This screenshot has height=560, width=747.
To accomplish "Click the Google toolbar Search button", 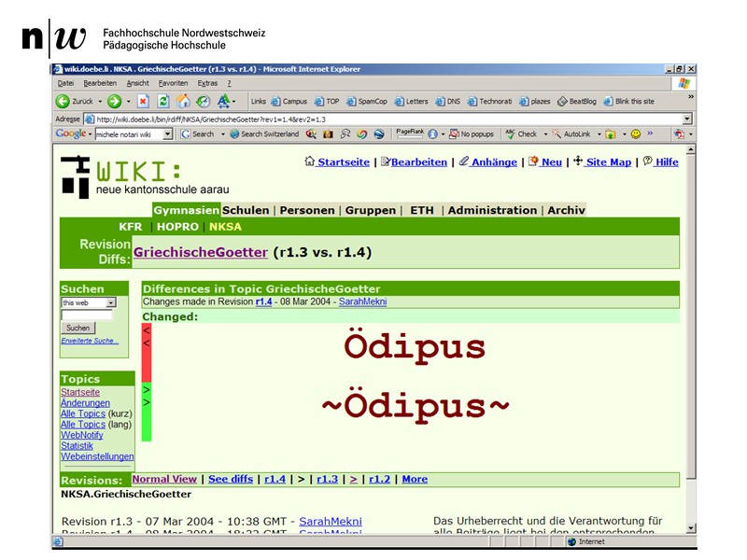I will 197,134.
